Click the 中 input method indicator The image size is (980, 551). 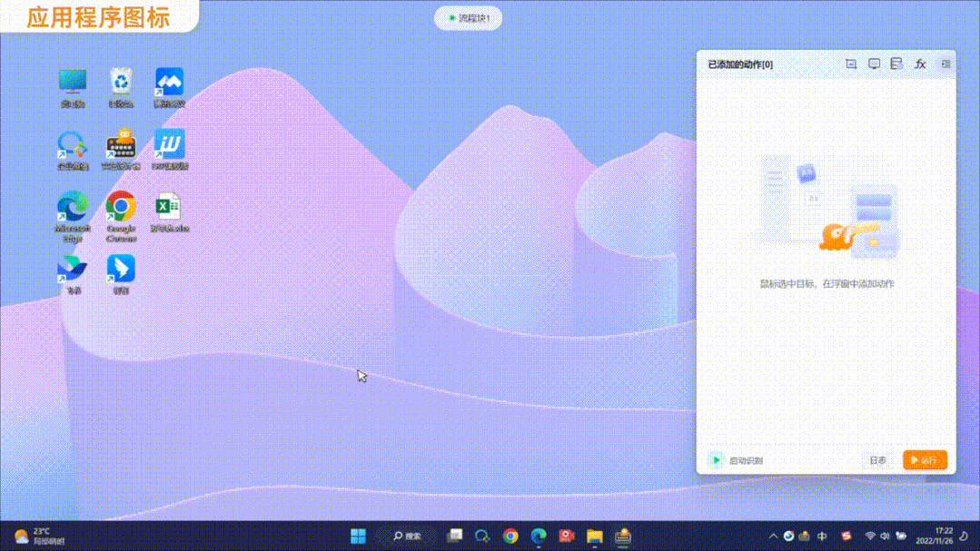tap(823, 536)
